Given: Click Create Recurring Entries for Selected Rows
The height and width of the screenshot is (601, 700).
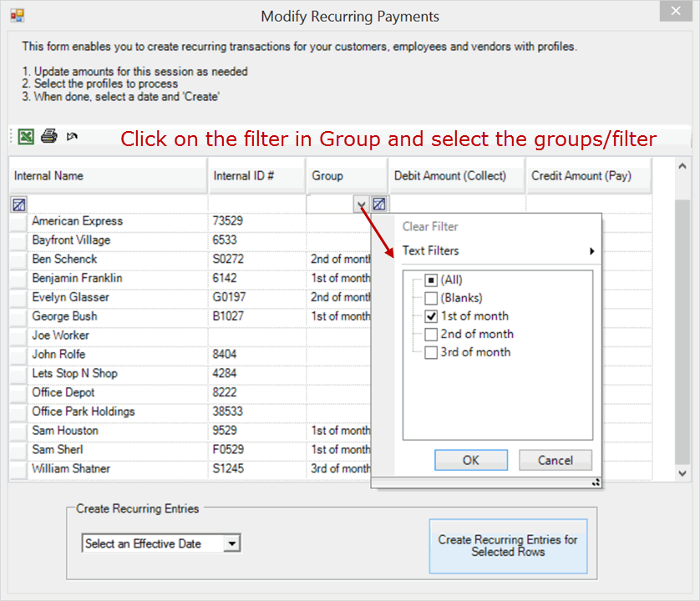Looking at the screenshot, I should click(x=508, y=546).
